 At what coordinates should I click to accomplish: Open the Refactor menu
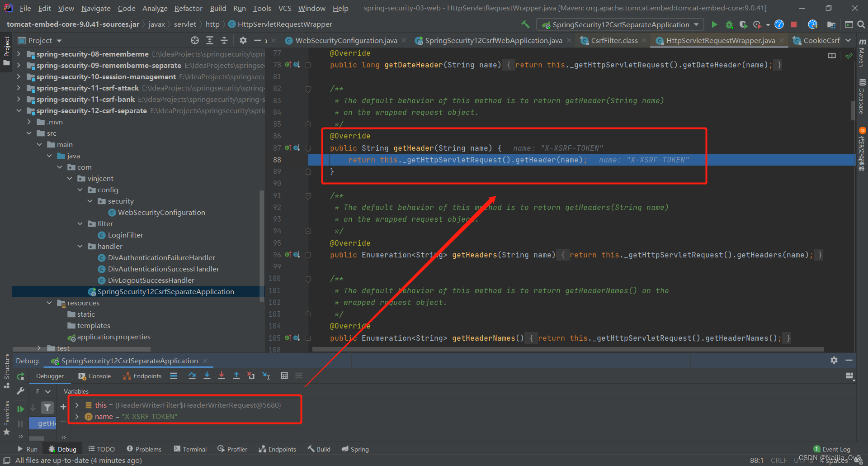tap(188, 8)
